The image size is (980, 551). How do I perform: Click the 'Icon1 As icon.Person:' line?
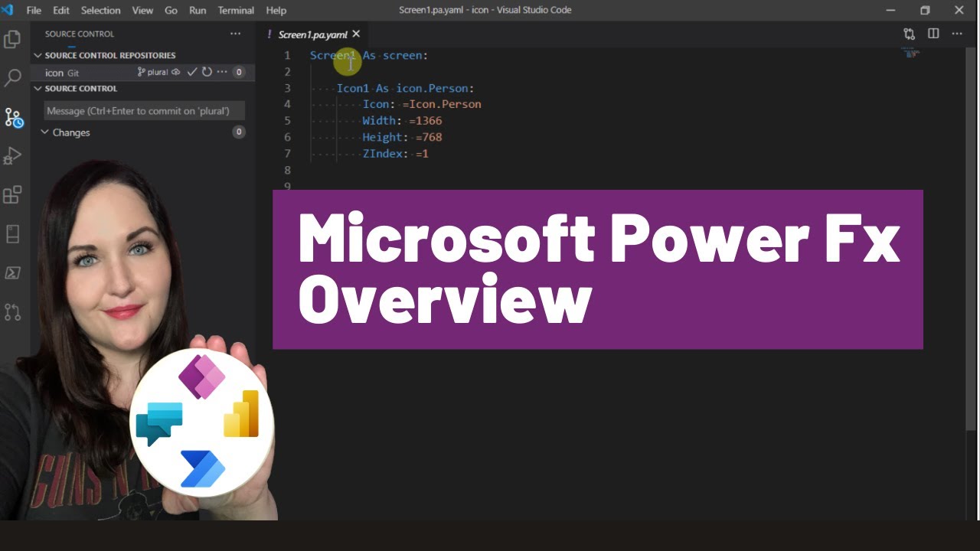[x=406, y=88]
